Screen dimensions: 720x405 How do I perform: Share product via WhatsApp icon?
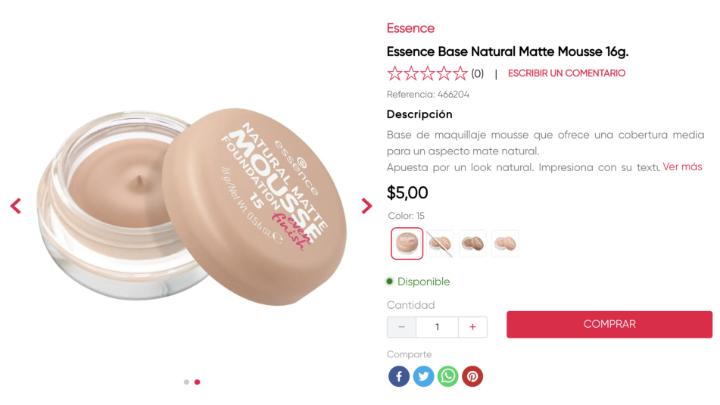448,377
